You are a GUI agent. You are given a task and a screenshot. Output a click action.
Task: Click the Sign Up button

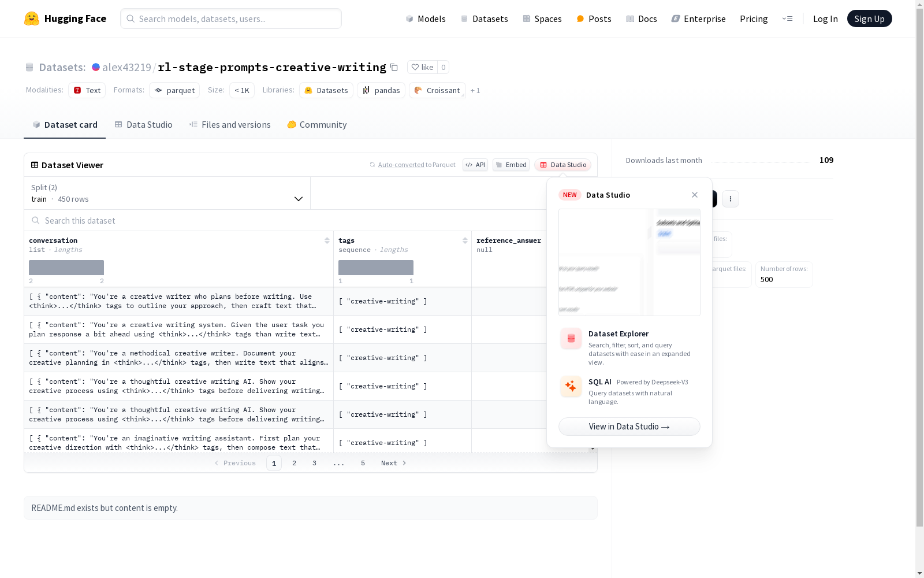point(870,18)
